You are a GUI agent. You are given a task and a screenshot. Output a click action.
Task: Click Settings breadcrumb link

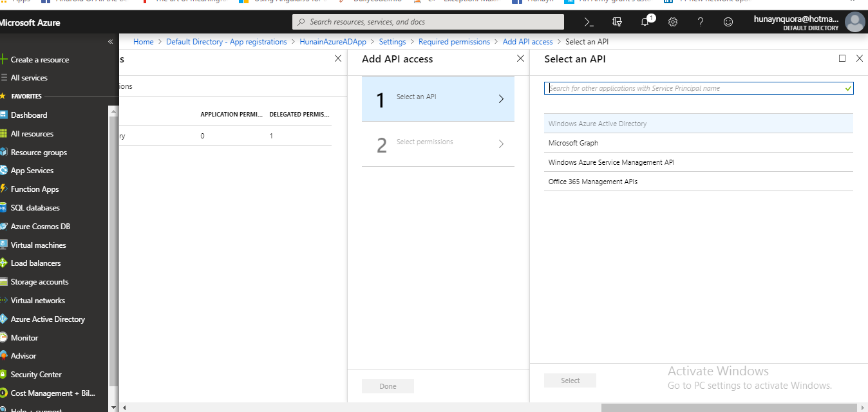(x=392, y=42)
